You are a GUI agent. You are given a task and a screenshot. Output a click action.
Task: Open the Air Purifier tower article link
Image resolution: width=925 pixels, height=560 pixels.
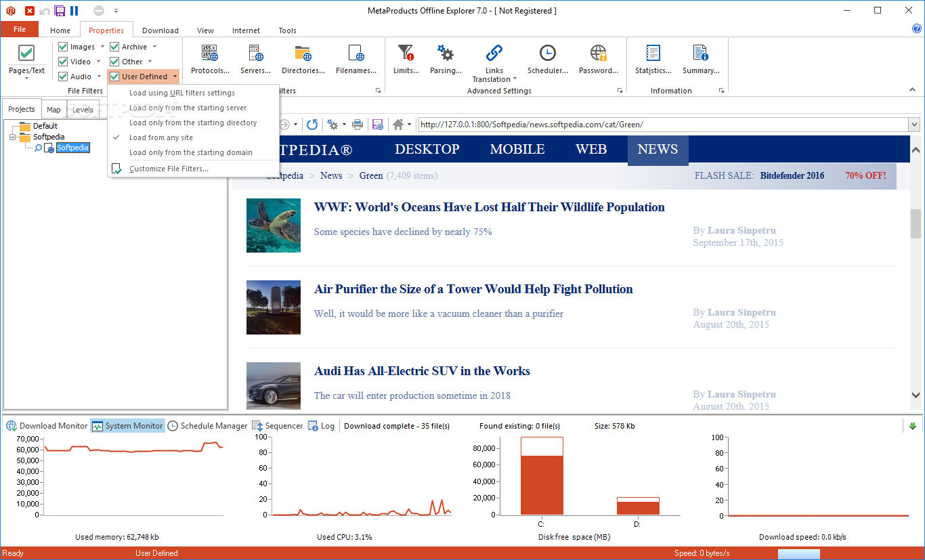click(x=473, y=289)
